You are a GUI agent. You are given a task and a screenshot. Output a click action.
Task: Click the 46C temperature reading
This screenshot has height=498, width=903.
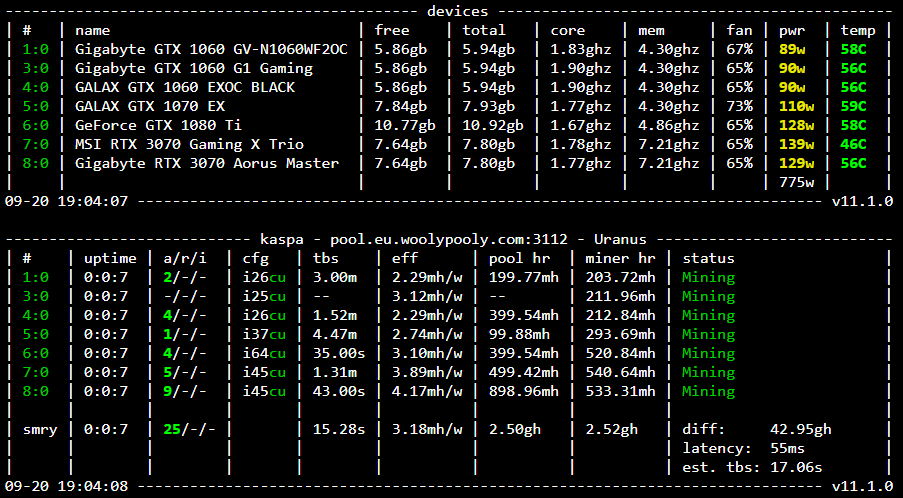pyautogui.click(x=853, y=145)
